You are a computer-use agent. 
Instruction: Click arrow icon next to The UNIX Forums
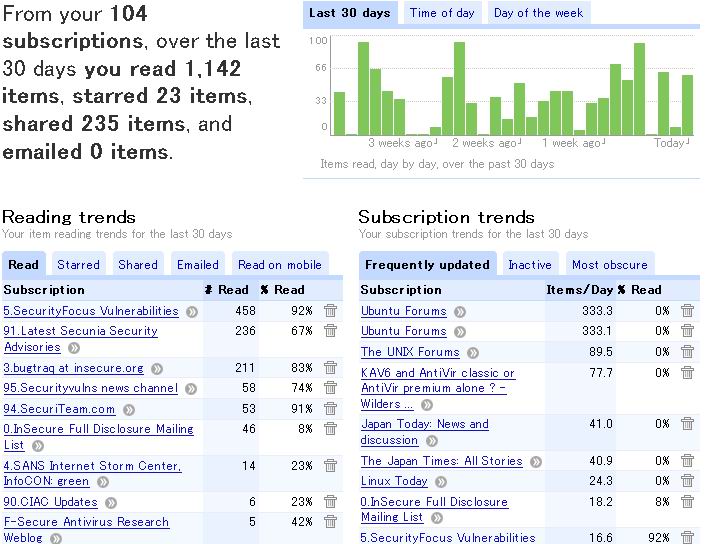point(473,353)
